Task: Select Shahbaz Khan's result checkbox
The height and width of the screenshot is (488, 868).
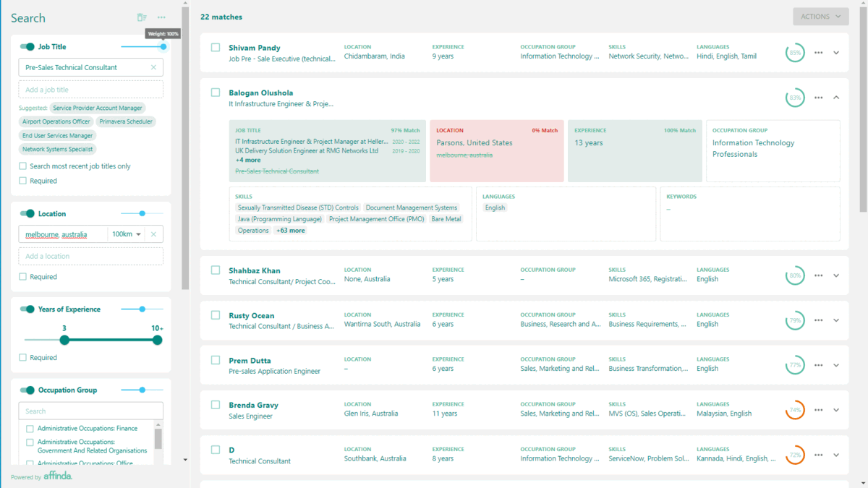Action: coord(216,270)
